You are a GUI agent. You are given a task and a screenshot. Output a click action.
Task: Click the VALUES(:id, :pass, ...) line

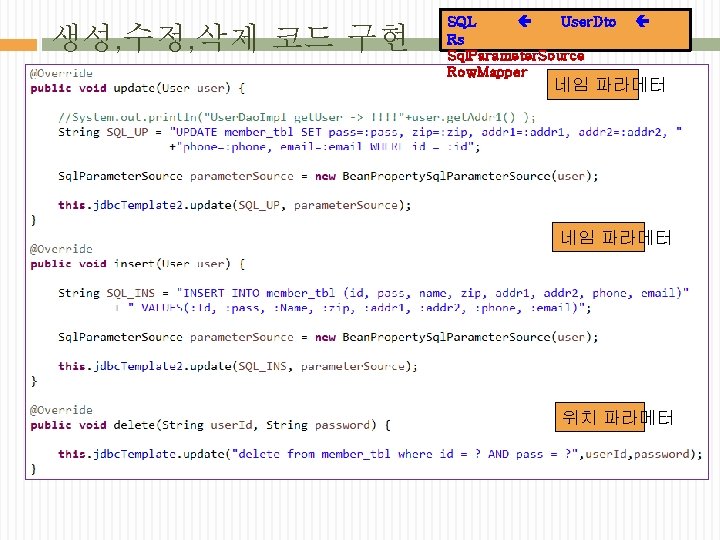point(353,308)
